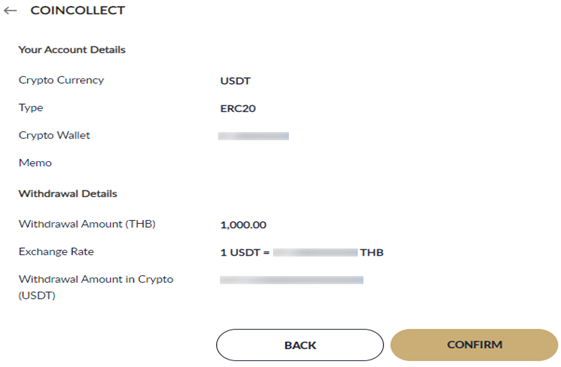This screenshot has width=561, height=367.
Task: Click the blurred USDT withdrawal amount
Action: pos(292,280)
